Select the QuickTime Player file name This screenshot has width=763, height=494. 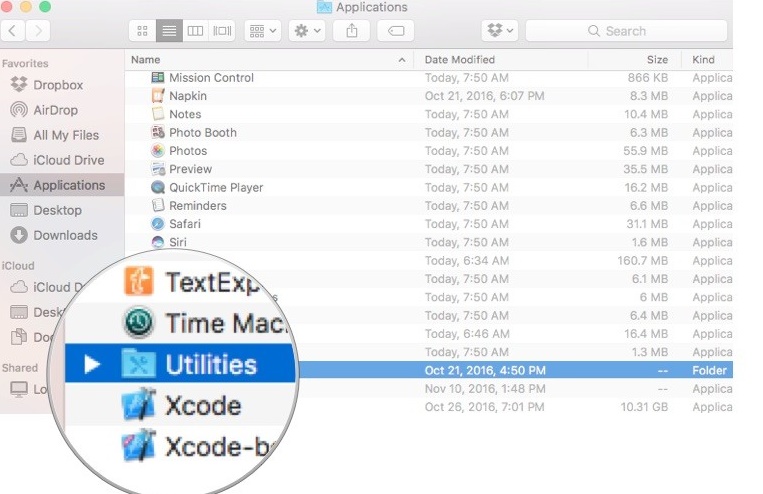click(x=216, y=187)
